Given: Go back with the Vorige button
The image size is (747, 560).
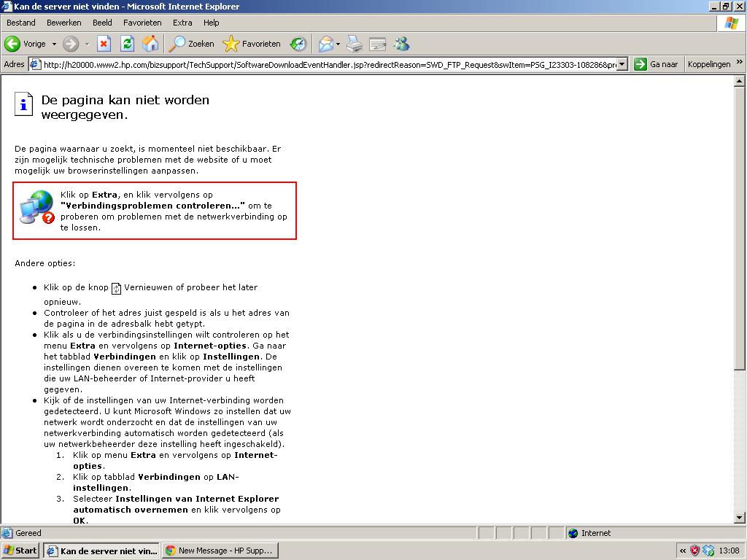Looking at the screenshot, I should (25, 44).
